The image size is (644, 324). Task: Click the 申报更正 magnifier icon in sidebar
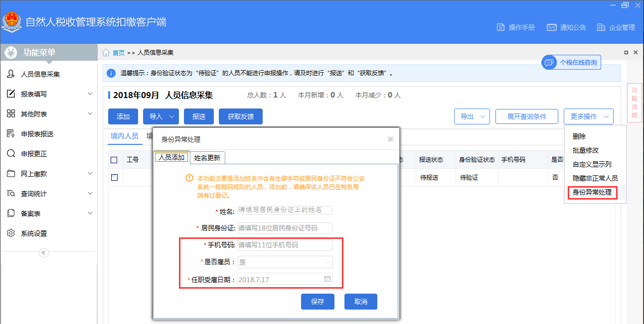[x=10, y=154]
